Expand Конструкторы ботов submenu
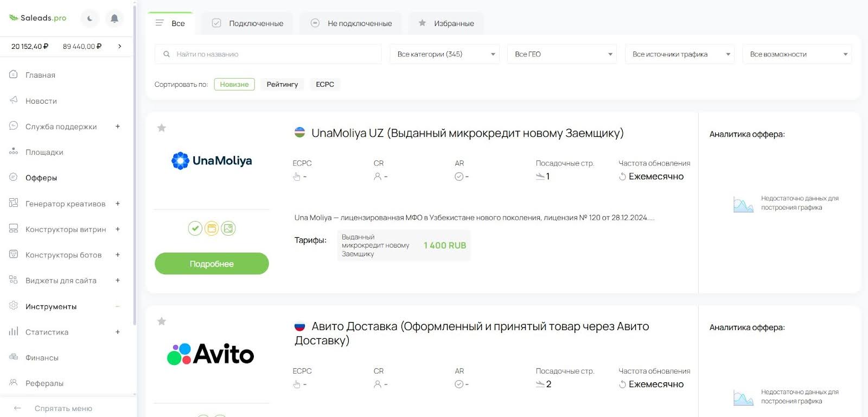The height and width of the screenshot is (417, 868). click(x=118, y=255)
